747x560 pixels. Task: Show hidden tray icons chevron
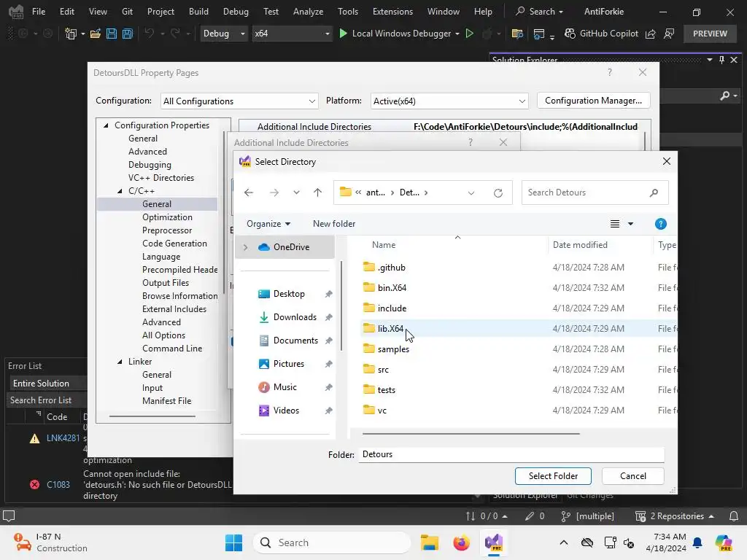564,542
